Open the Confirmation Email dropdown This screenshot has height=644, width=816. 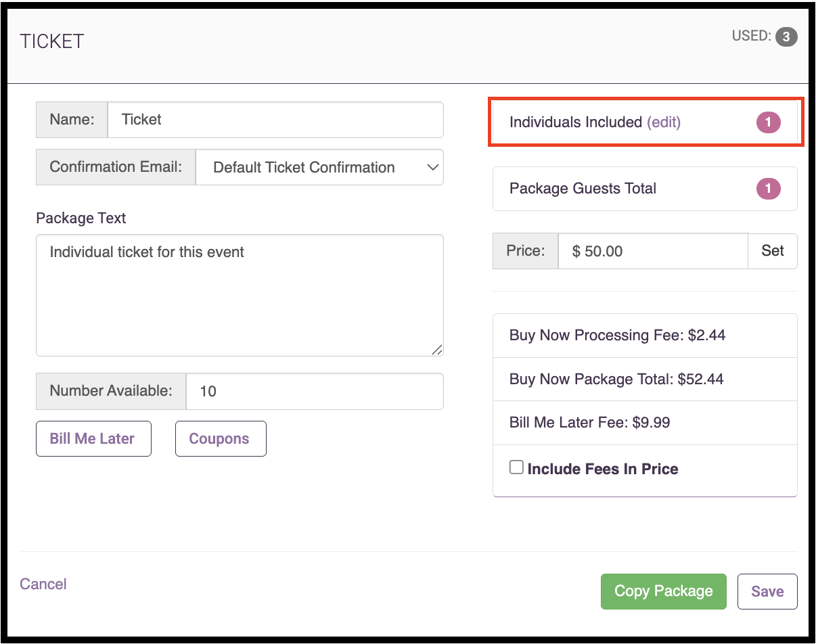pos(319,167)
